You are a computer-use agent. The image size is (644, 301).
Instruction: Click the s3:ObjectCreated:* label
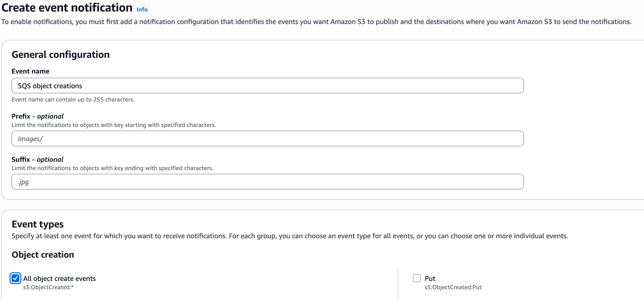(48, 287)
